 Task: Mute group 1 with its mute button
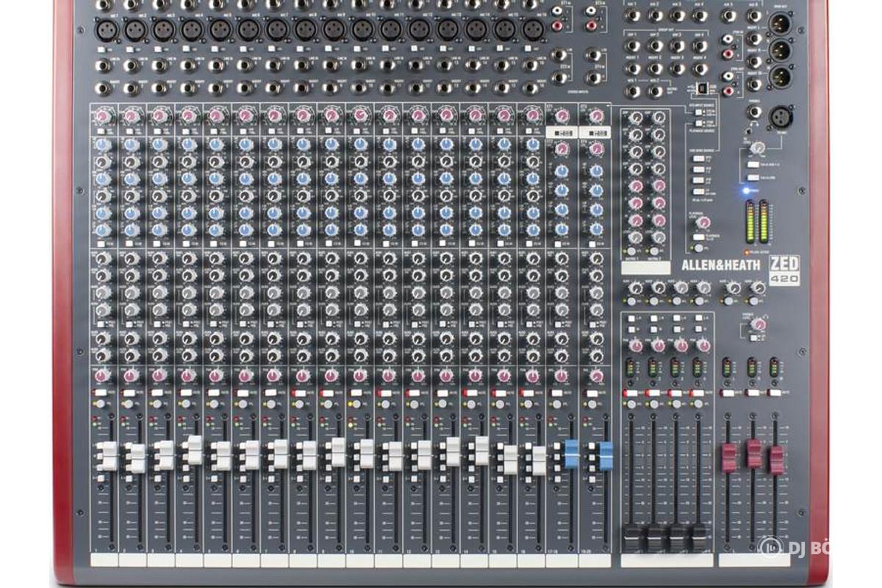click(631, 393)
